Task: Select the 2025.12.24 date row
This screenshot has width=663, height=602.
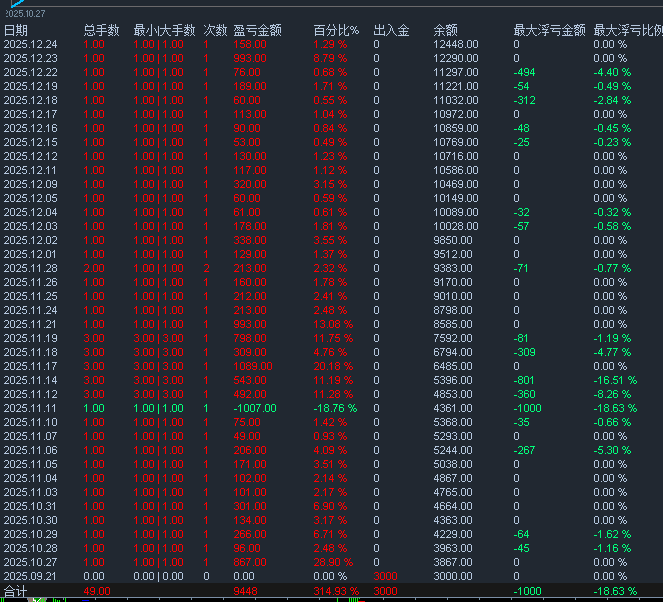Action: pos(30,45)
